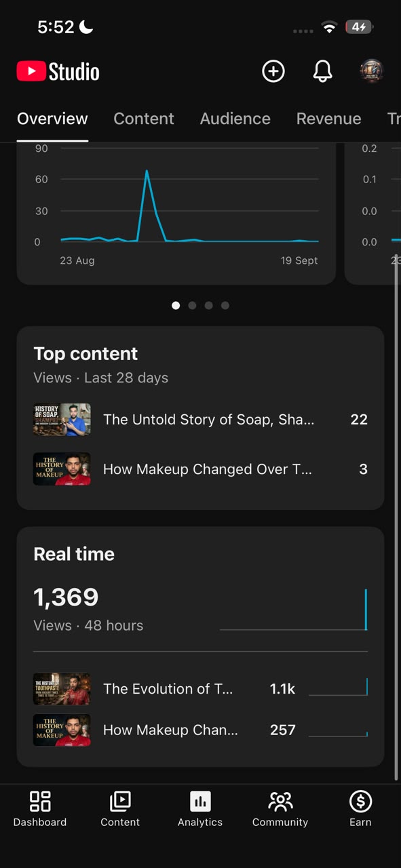Tap the YouTube Studio logo
This screenshot has width=401, height=868.
pos(58,71)
